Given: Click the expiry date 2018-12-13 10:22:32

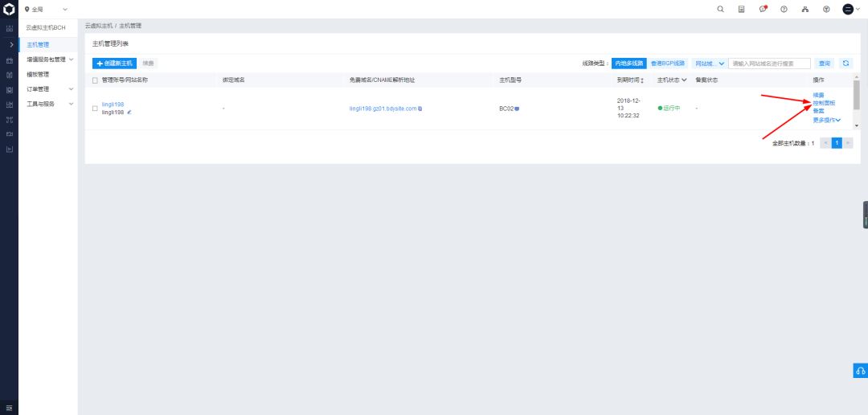Looking at the screenshot, I should click(628, 108).
